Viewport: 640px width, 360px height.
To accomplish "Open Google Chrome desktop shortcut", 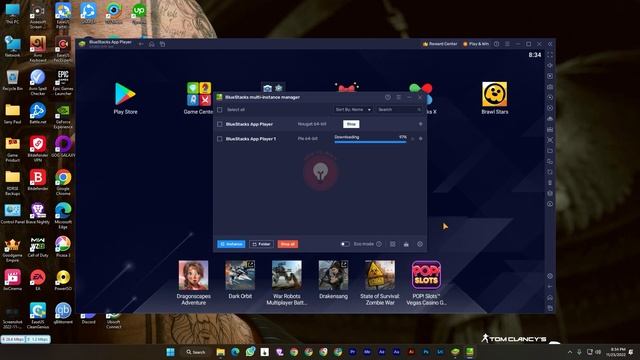I will [63, 182].
